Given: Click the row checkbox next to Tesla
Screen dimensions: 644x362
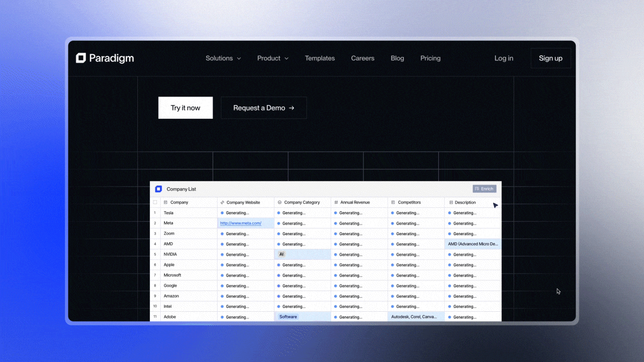Looking at the screenshot, I should [155, 213].
